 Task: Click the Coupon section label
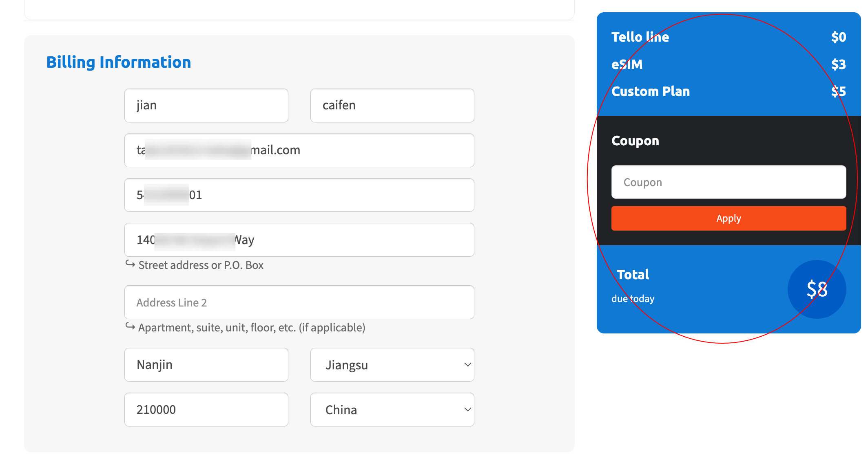tap(635, 140)
